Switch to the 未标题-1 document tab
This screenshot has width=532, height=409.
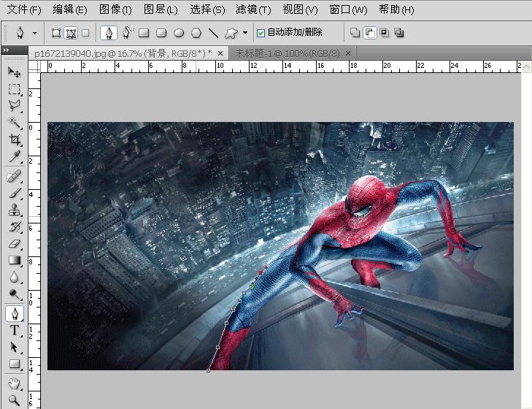[287, 53]
